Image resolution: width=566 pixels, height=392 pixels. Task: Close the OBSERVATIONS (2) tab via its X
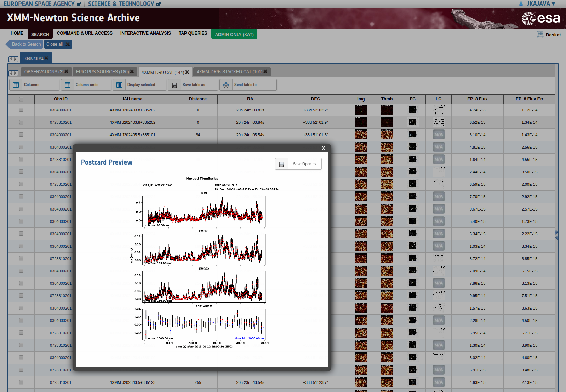[x=66, y=71]
